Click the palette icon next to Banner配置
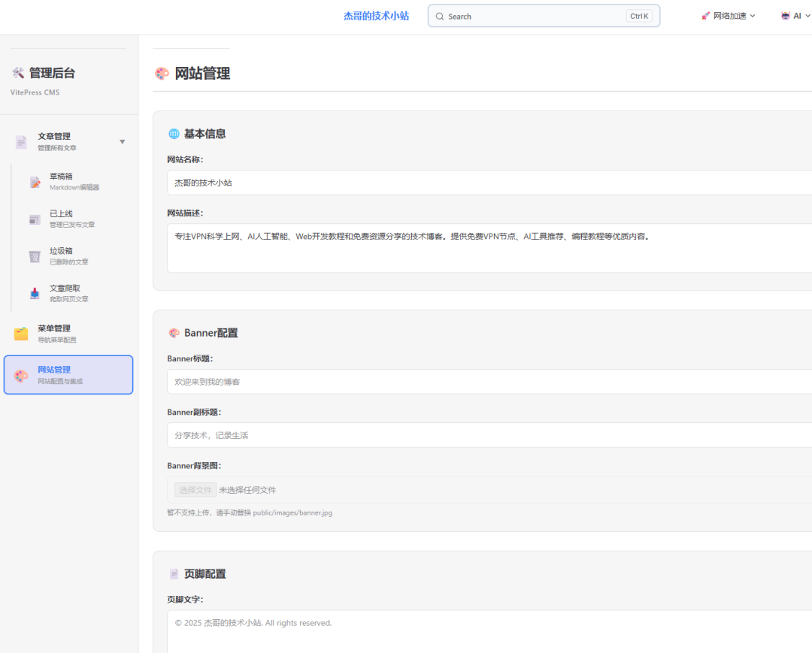 point(174,333)
